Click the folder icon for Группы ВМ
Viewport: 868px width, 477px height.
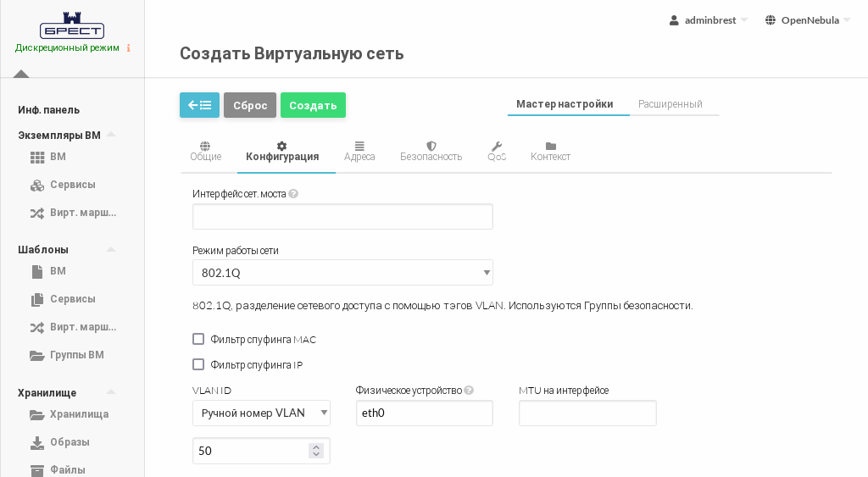click(x=36, y=355)
